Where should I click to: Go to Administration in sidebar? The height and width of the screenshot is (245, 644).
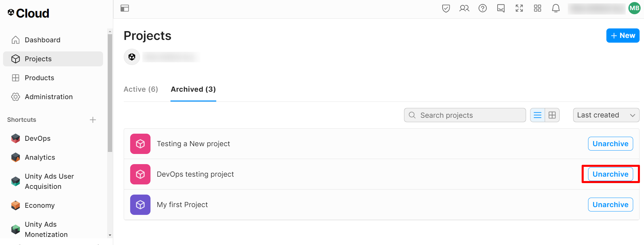(48, 97)
